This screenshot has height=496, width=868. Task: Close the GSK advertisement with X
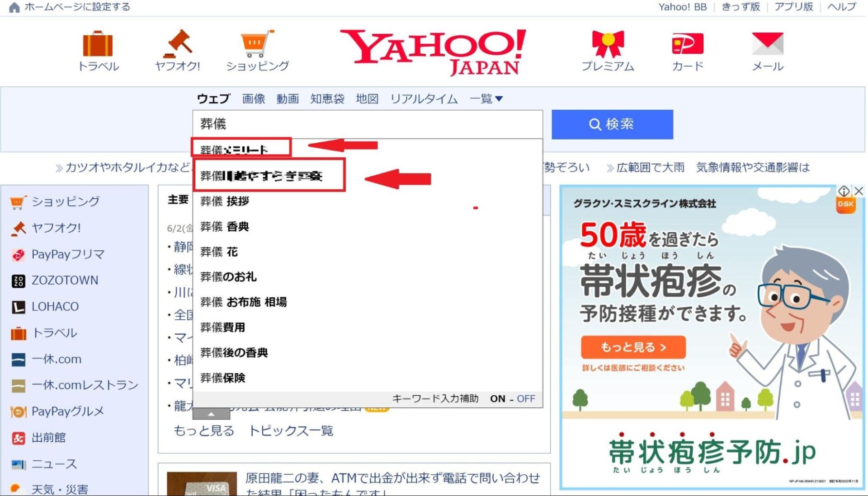(859, 191)
